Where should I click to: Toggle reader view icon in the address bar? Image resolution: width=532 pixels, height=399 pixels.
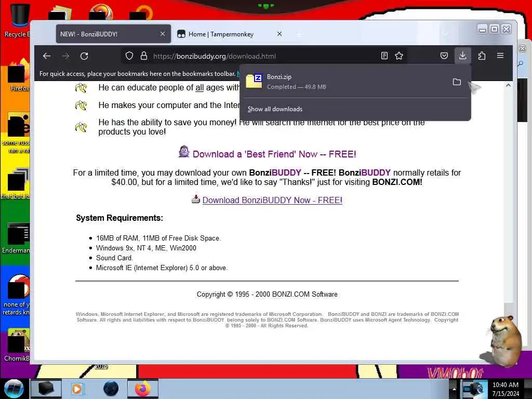(384, 56)
